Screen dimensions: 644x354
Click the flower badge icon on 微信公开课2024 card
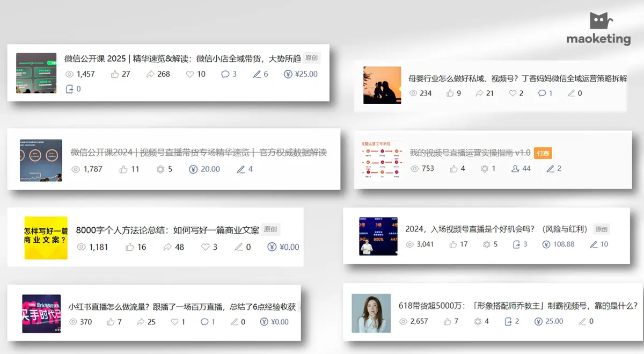click(x=160, y=169)
